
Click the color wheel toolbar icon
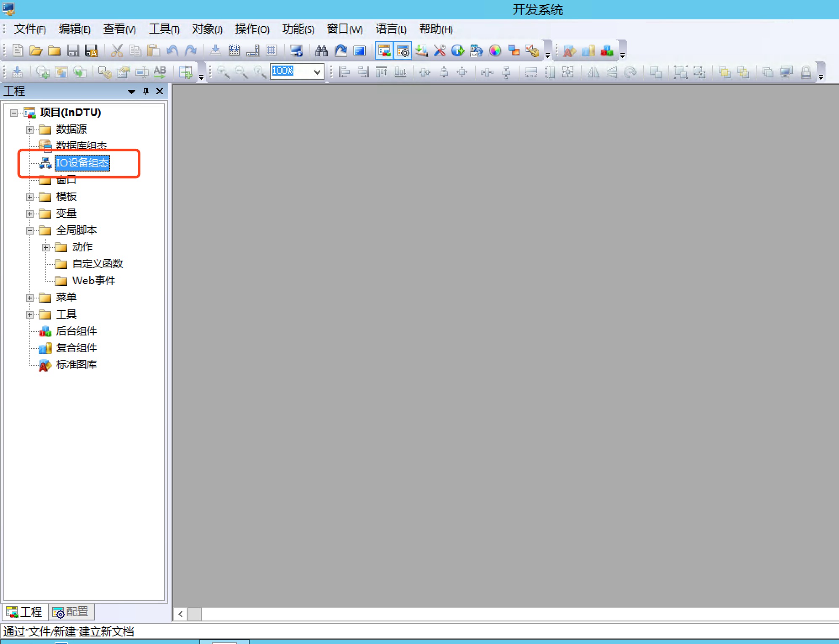tap(495, 51)
